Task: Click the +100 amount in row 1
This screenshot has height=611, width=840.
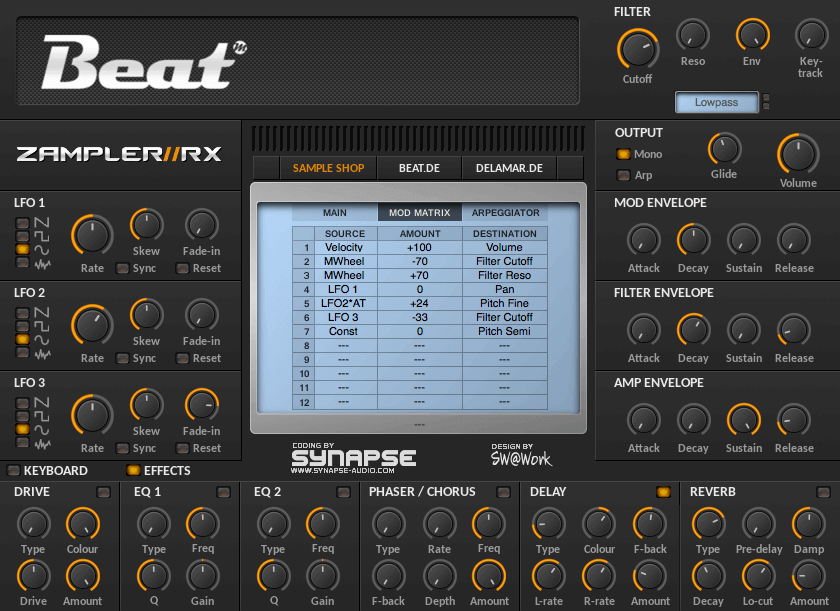Action: tap(420, 247)
